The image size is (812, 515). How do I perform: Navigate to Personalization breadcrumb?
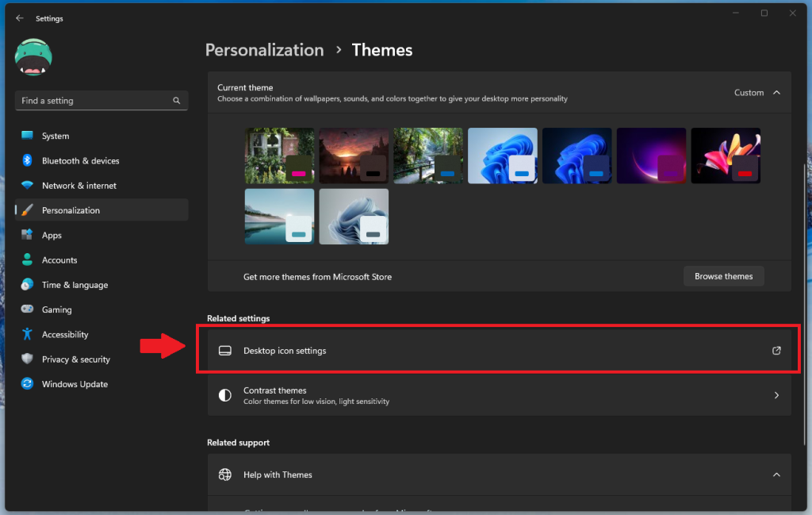(x=264, y=50)
